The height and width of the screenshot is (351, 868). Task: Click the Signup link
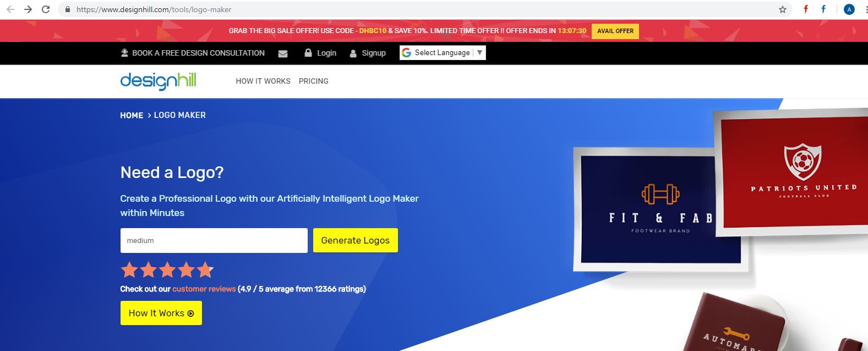374,53
